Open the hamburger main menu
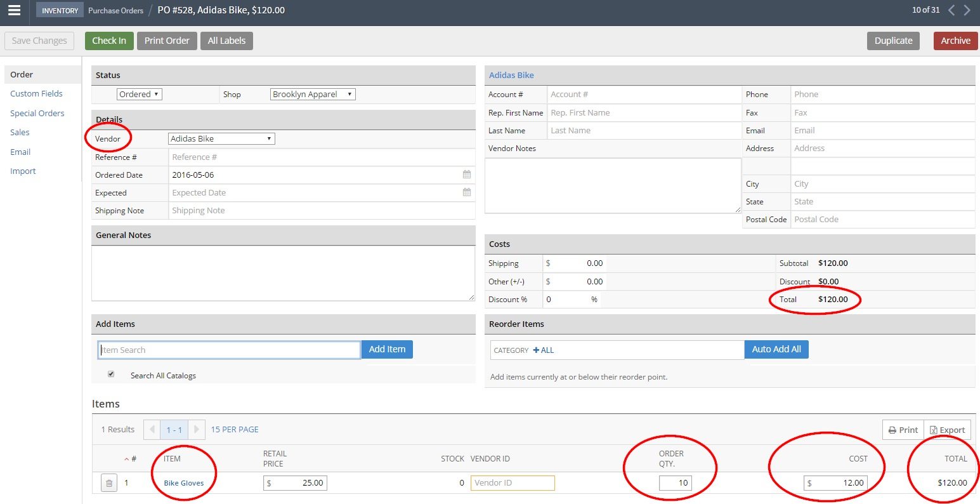 click(x=14, y=10)
